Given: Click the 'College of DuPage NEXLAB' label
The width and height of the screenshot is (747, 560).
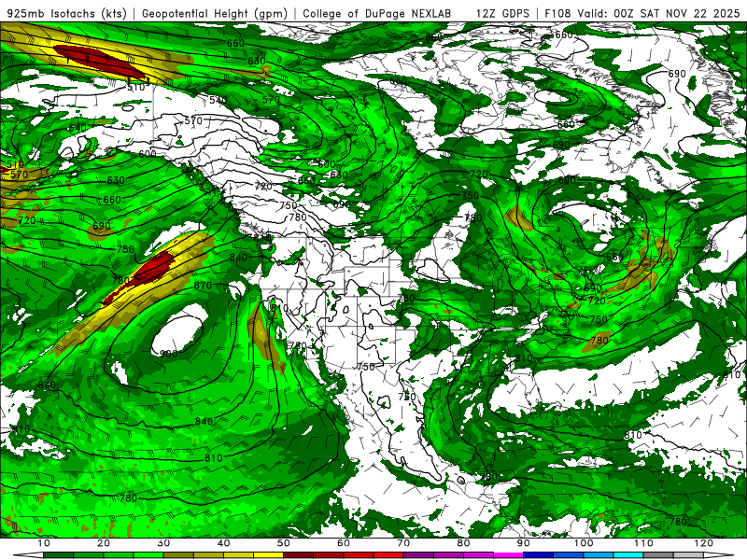Looking at the screenshot, I should (377, 13).
